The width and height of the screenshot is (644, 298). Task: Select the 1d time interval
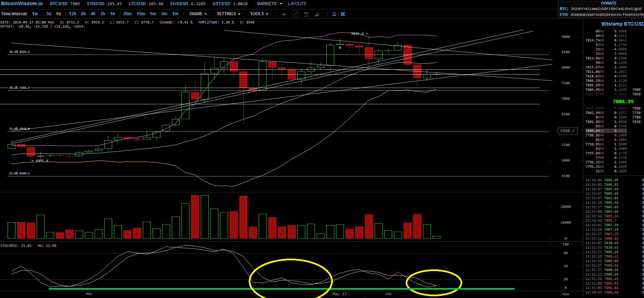pos(58,14)
